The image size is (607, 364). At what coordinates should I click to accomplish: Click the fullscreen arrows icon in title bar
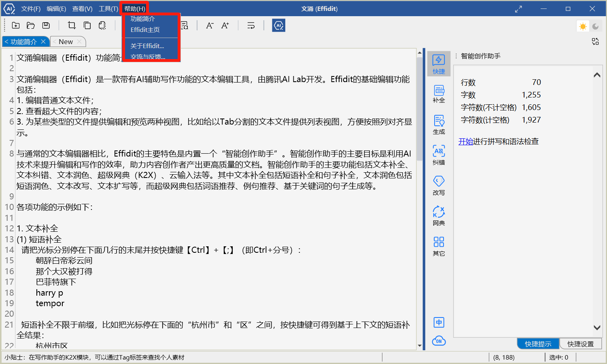(518, 9)
